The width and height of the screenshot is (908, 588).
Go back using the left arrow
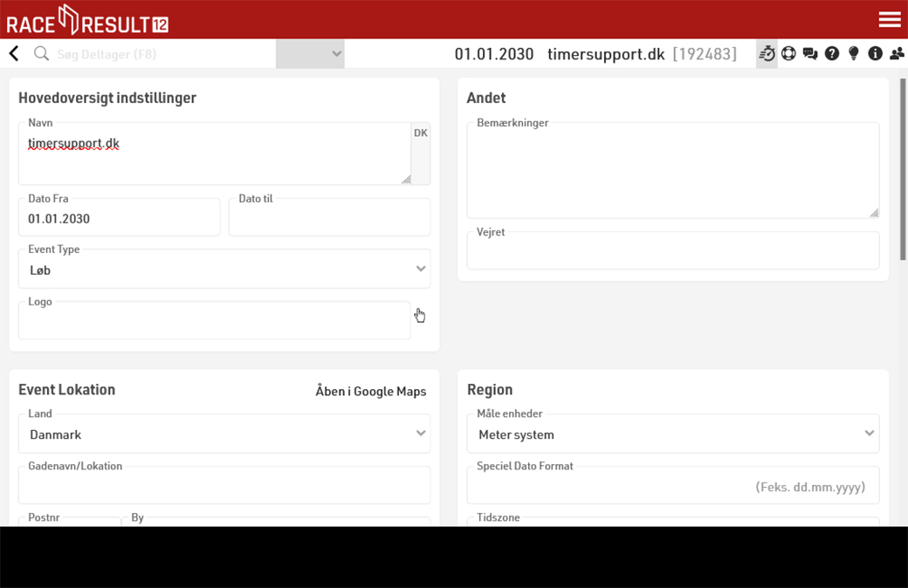click(14, 54)
